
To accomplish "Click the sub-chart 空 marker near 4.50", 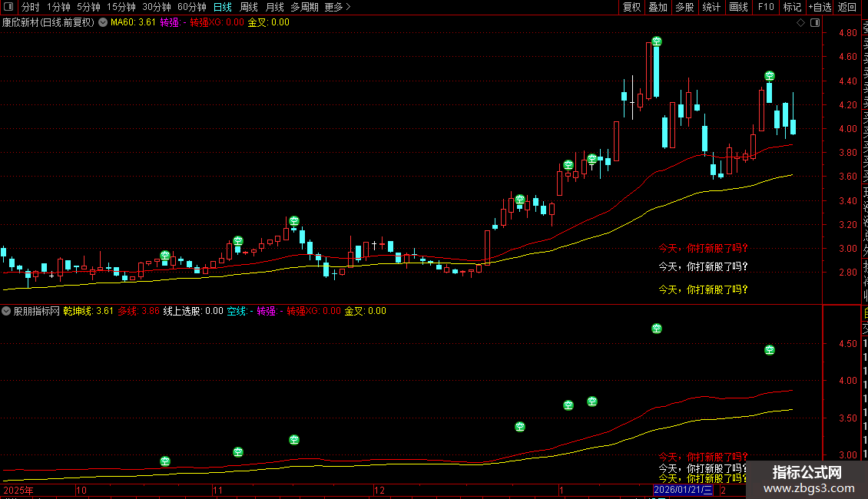I will tap(770, 349).
